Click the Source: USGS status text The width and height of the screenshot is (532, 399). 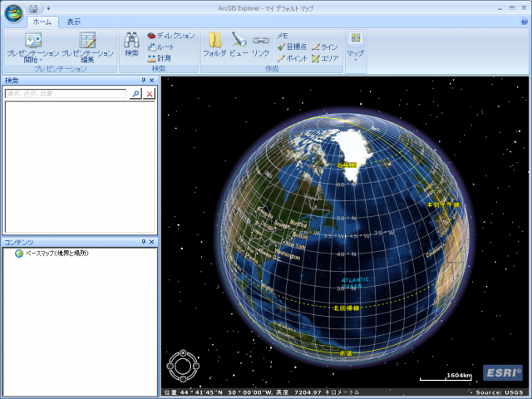499,392
